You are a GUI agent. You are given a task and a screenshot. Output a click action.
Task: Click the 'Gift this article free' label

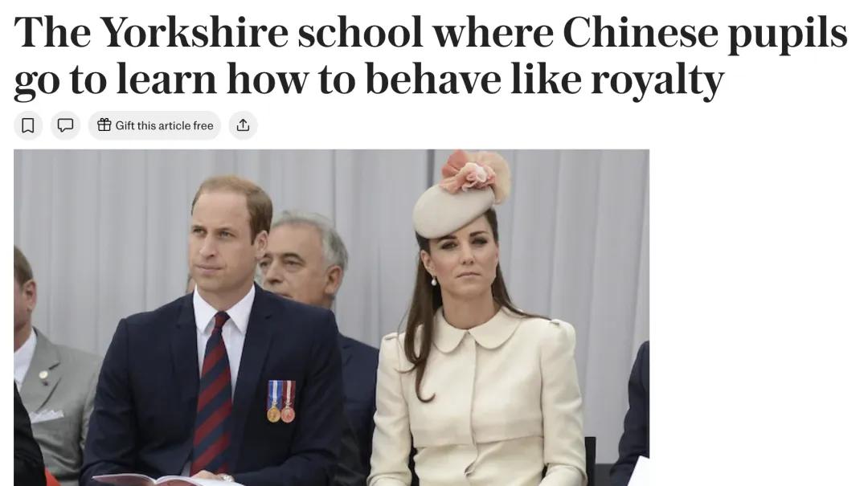tap(164, 125)
